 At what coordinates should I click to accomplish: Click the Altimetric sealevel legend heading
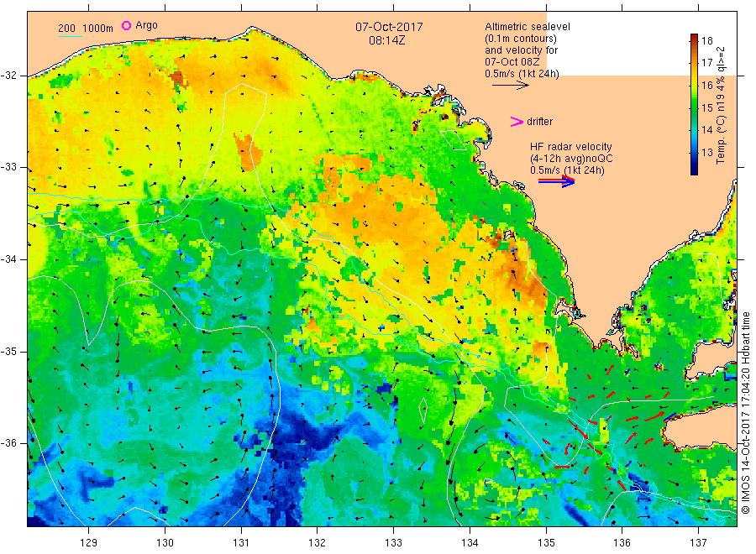[527, 27]
